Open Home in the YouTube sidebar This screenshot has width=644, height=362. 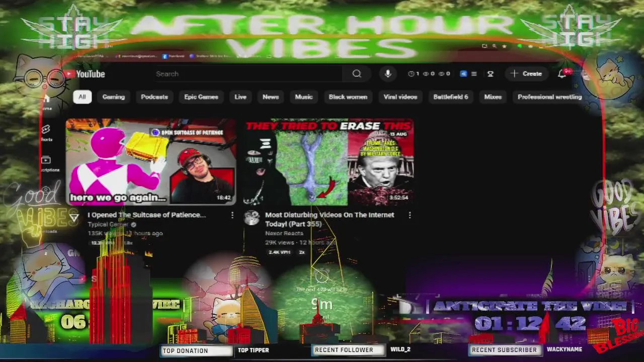[46, 103]
